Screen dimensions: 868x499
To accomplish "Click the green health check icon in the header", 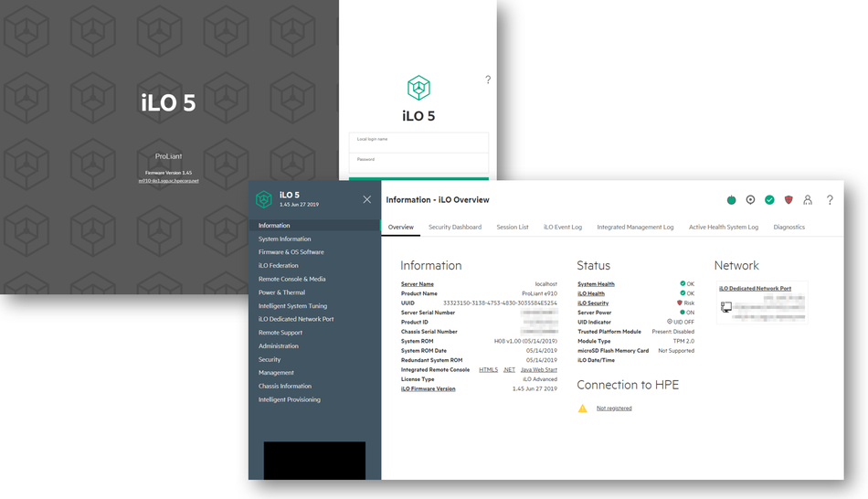I will (x=769, y=200).
